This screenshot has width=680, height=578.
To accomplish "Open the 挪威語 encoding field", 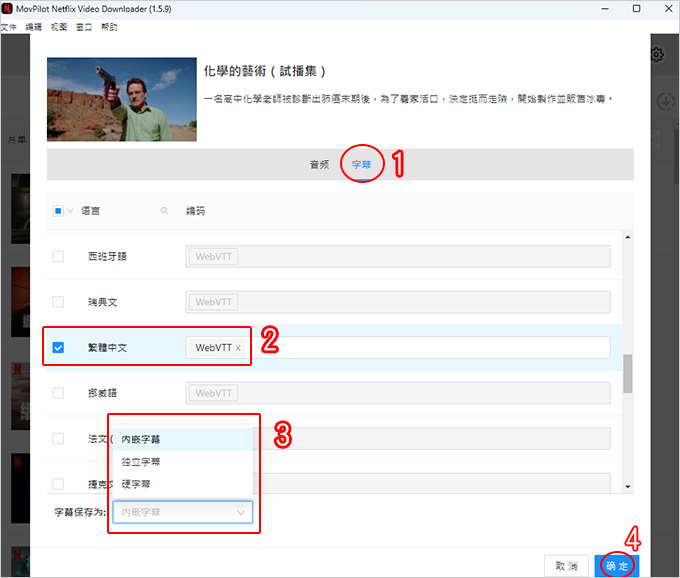I will pyautogui.click(x=398, y=393).
